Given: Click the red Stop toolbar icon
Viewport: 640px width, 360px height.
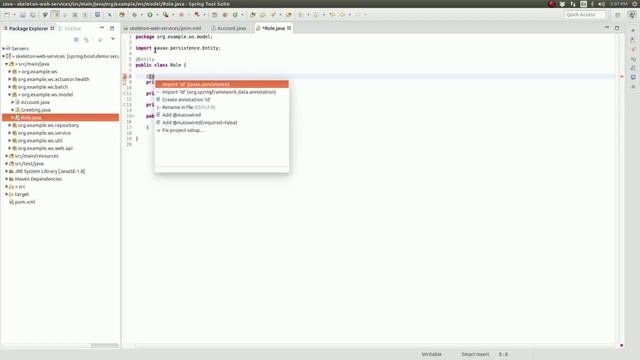Looking at the screenshot, I should coord(181,15).
